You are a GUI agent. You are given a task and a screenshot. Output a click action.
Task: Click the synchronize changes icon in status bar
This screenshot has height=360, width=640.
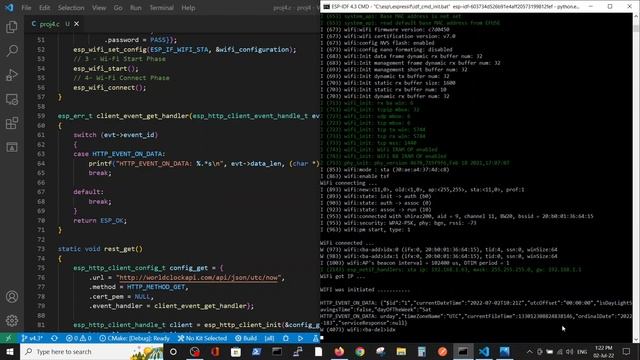pyautogui.click(x=54, y=338)
